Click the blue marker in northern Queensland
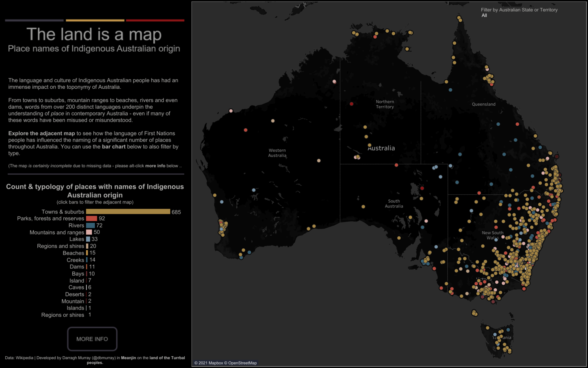Screen dimensions: 588x368 click(x=450, y=90)
